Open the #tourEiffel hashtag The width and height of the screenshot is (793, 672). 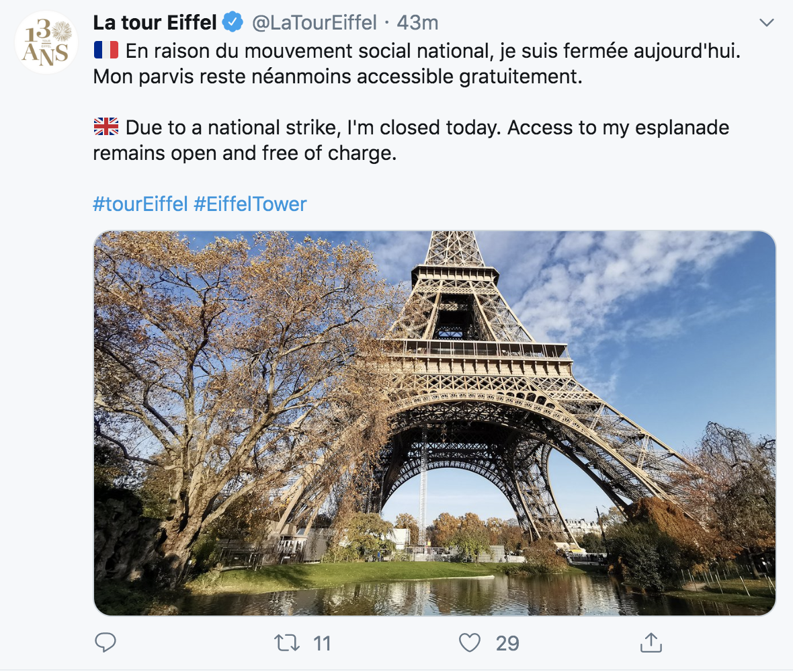[140, 204]
